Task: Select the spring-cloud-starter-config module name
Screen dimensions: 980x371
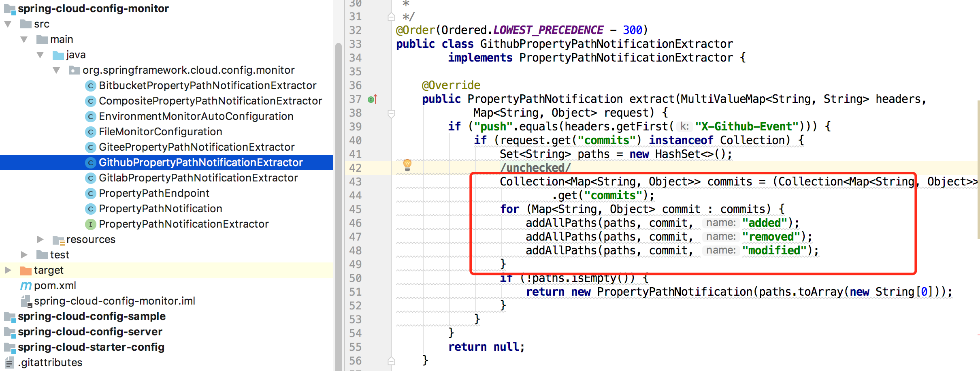Action: [x=91, y=347]
